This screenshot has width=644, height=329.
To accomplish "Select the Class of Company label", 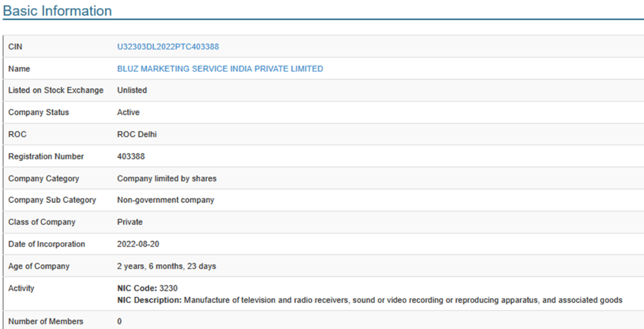I will [42, 222].
